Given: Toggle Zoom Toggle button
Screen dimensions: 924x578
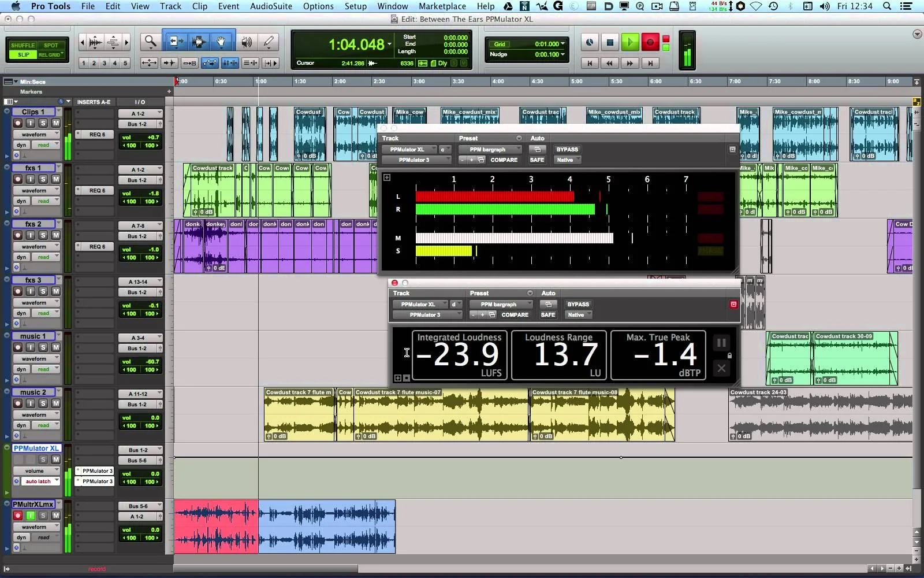Looking at the screenshot, I should click(149, 63).
